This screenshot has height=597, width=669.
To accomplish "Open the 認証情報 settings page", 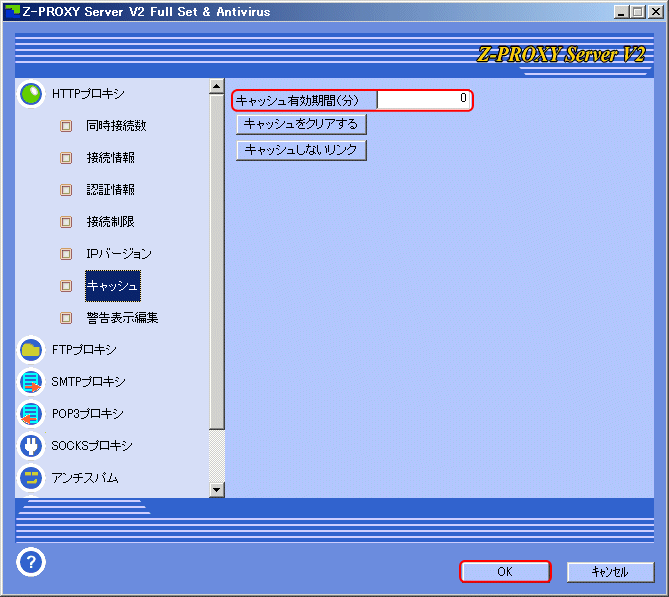I will (x=111, y=190).
